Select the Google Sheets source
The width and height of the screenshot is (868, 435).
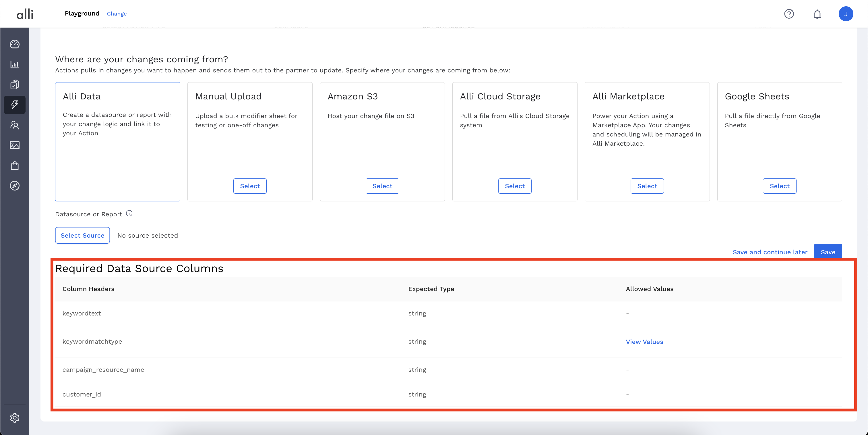point(779,186)
